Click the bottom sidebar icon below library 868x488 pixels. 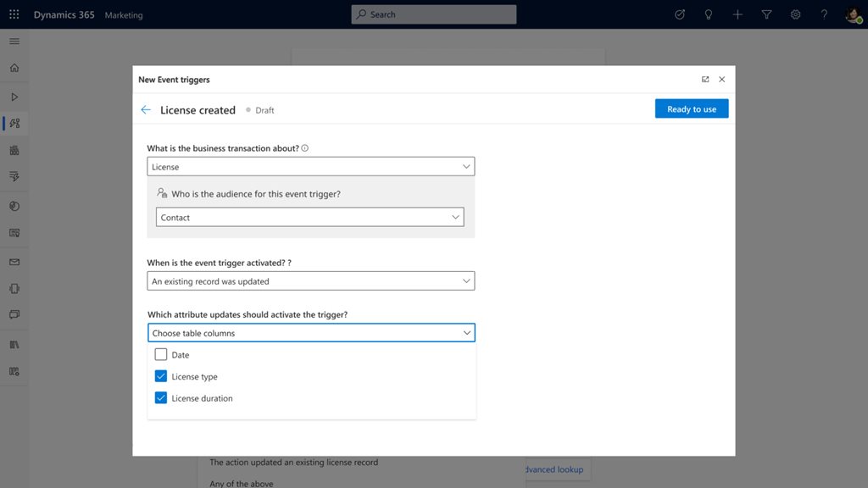coord(14,371)
